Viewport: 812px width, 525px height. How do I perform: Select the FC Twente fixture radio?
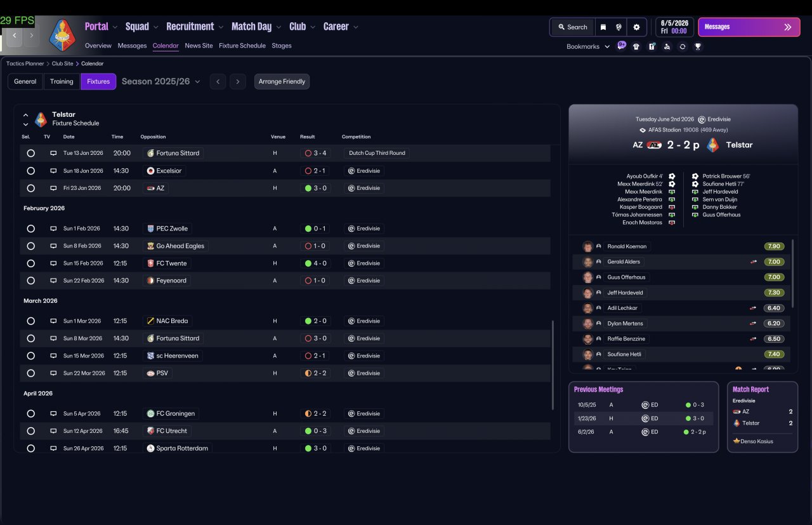[30, 263]
